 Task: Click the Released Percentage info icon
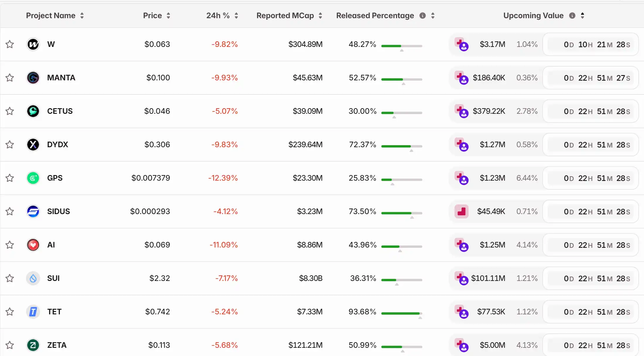[422, 16]
